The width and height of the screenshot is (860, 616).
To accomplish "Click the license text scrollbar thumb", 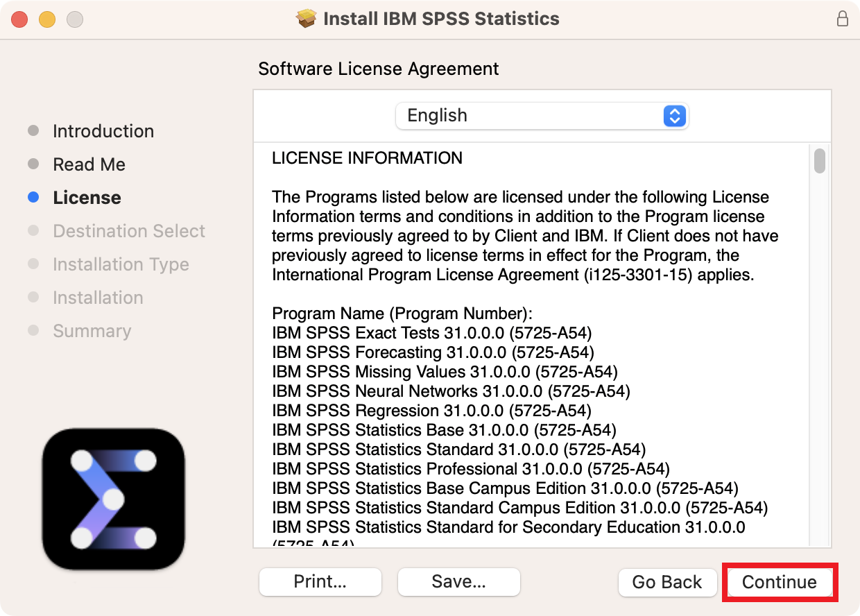I will coord(820,161).
